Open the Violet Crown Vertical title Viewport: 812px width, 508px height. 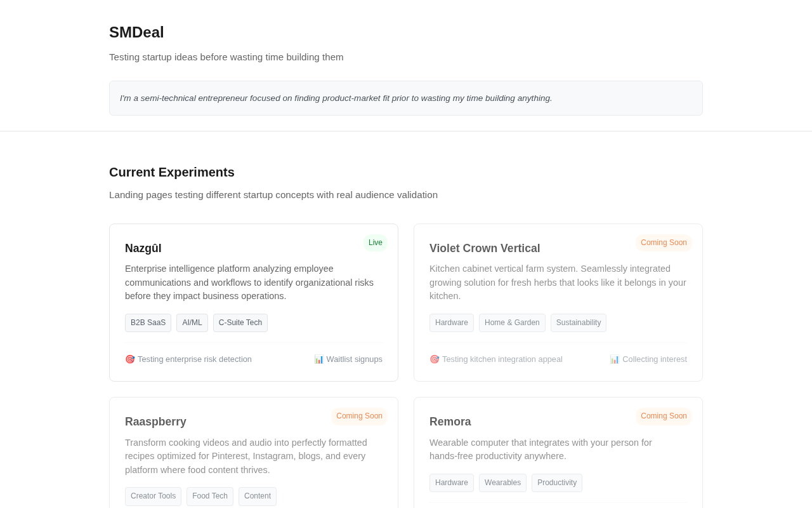(485, 248)
